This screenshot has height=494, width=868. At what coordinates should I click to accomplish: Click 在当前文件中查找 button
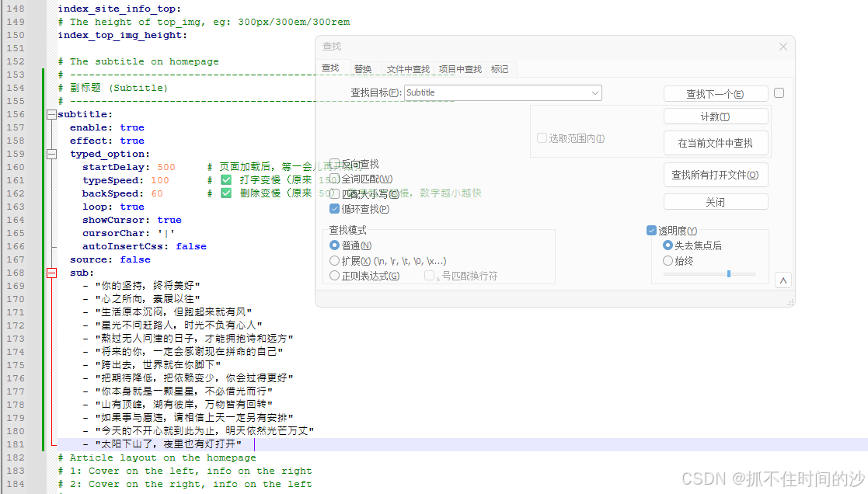715,143
